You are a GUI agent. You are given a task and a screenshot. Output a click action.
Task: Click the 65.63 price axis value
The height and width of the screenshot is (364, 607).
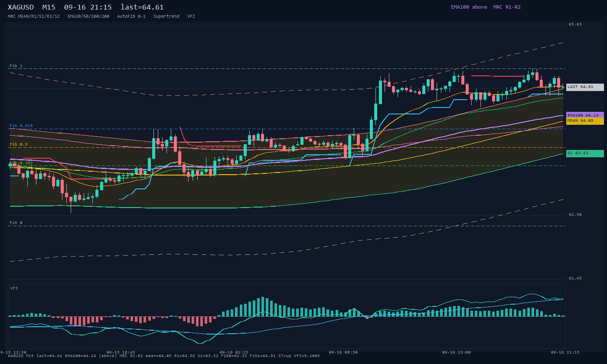click(x=575, y=24)
